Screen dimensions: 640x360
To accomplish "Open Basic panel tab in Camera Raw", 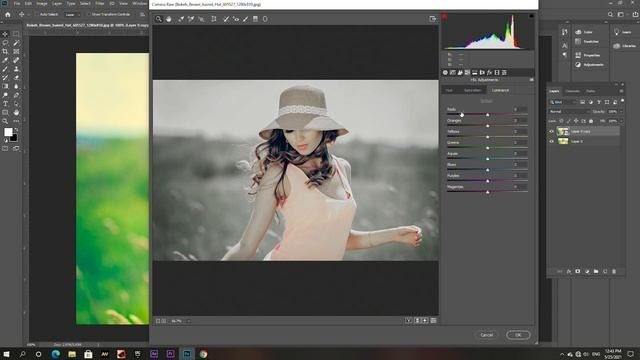I will pyautogui.click(x=445, y=73).
